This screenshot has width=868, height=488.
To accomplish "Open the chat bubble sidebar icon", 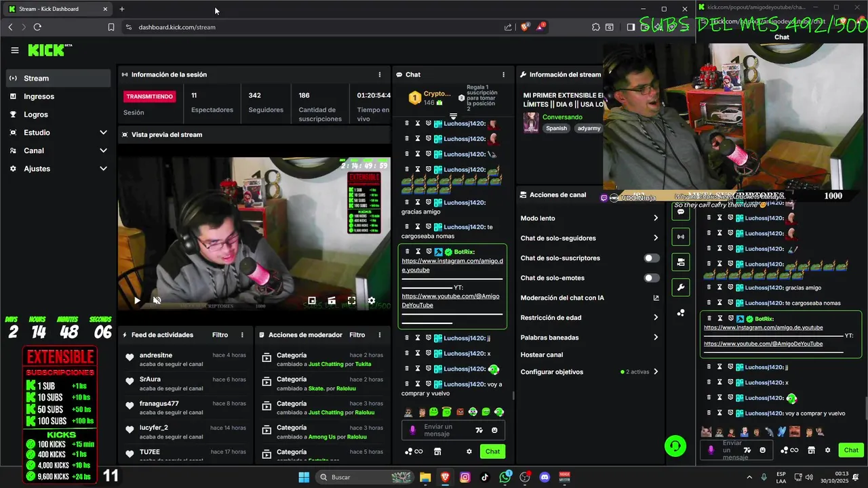I will (681, 211).
